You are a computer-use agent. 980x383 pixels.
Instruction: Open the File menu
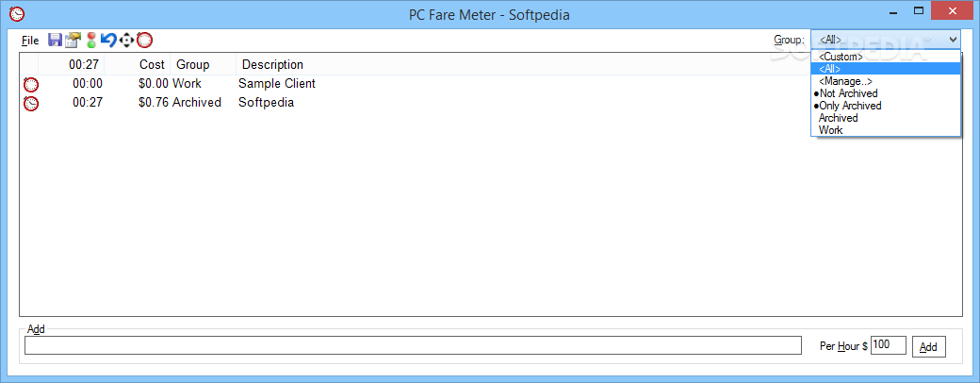click(30, 41)
